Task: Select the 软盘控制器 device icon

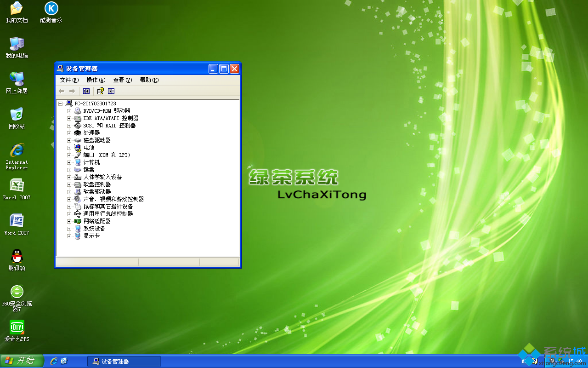Action: (x=78, y=184)
